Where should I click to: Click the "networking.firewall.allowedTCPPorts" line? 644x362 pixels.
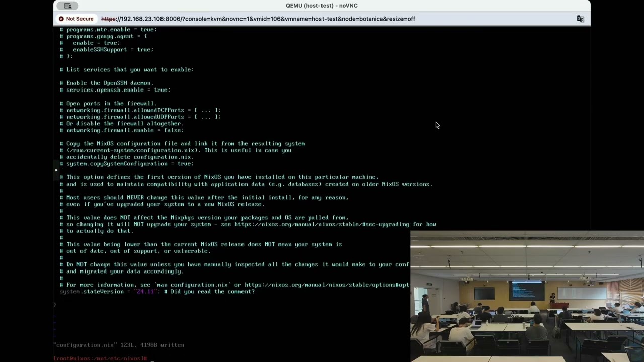tap(140, 110)
